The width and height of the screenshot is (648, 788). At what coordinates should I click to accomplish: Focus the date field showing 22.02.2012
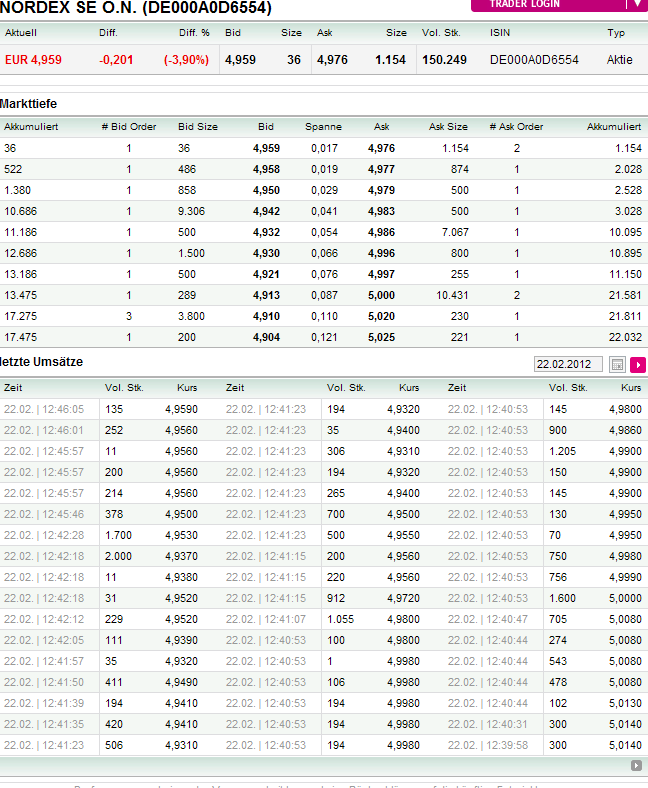tap(568, 365)
